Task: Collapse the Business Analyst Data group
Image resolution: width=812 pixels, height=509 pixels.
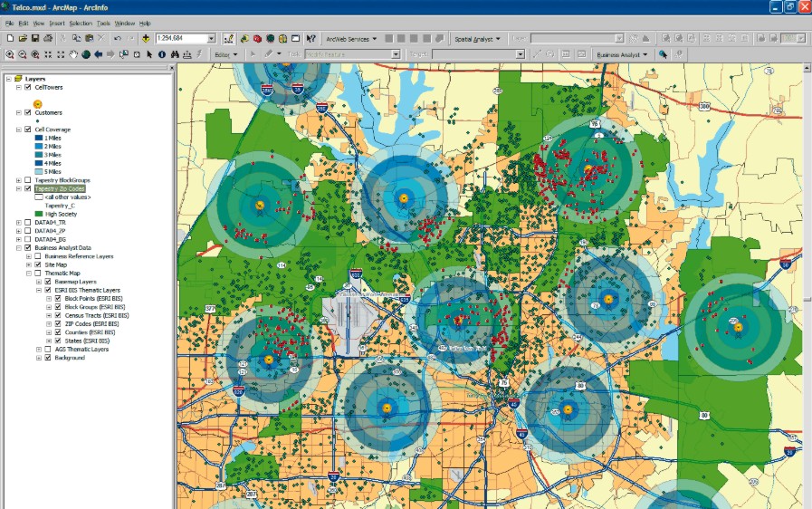Action: click(x=18, y=247)
